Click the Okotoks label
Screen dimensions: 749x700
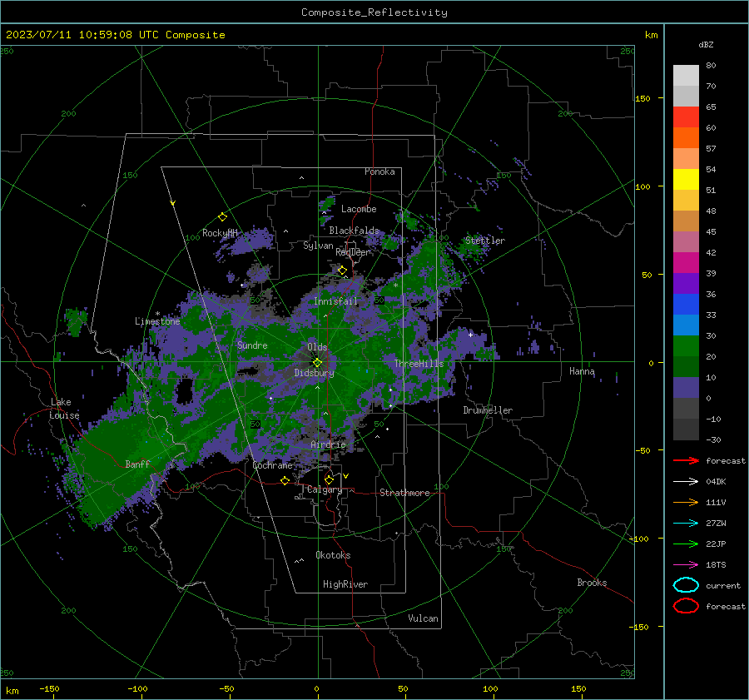(x=333, y=555)
